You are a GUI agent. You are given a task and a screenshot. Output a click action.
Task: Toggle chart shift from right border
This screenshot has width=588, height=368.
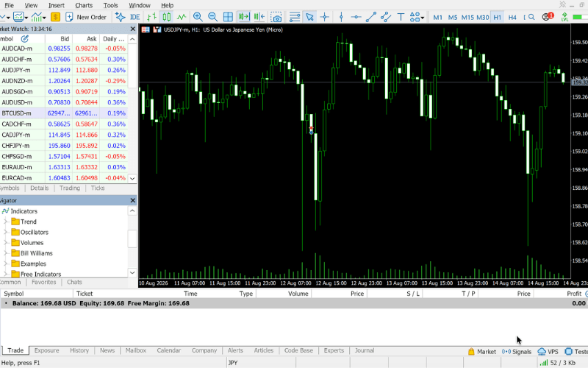click(259, 17)
